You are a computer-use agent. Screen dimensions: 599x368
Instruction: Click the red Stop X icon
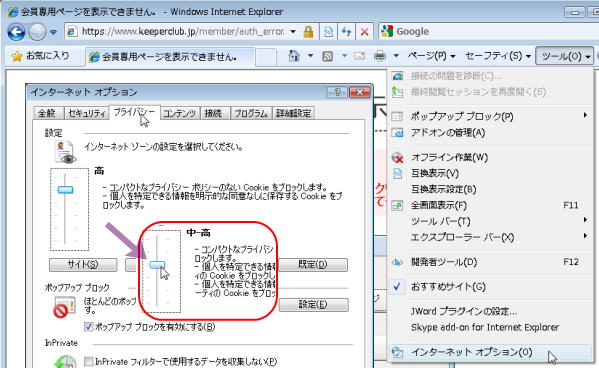[364, 32]
